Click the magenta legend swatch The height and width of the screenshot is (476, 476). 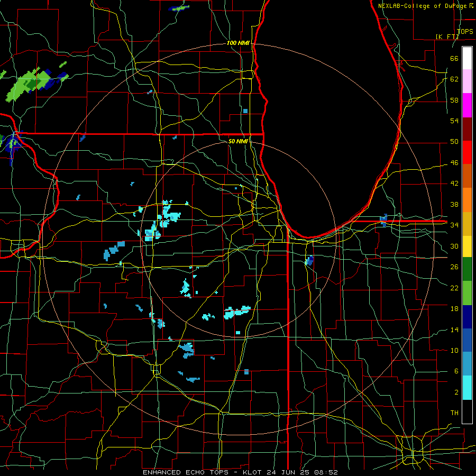coord(467,105)
